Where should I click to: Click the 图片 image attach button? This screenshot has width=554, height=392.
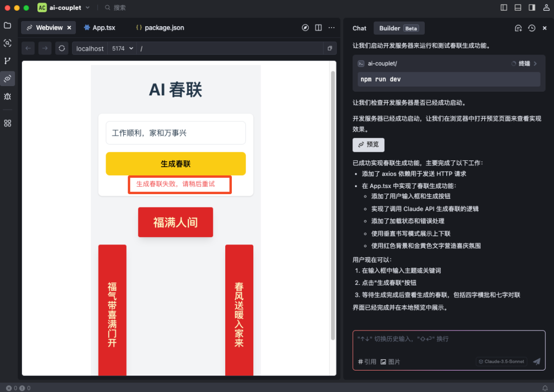point(390,362)
